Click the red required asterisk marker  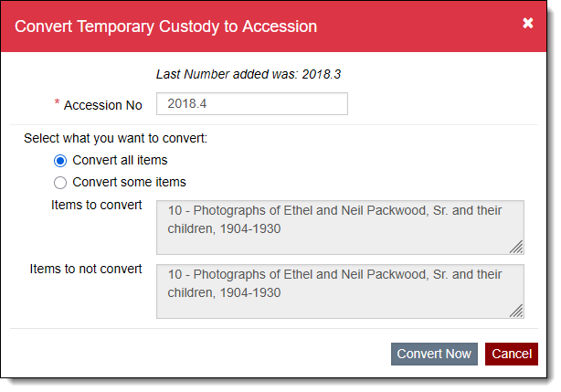tap(58, 103)
